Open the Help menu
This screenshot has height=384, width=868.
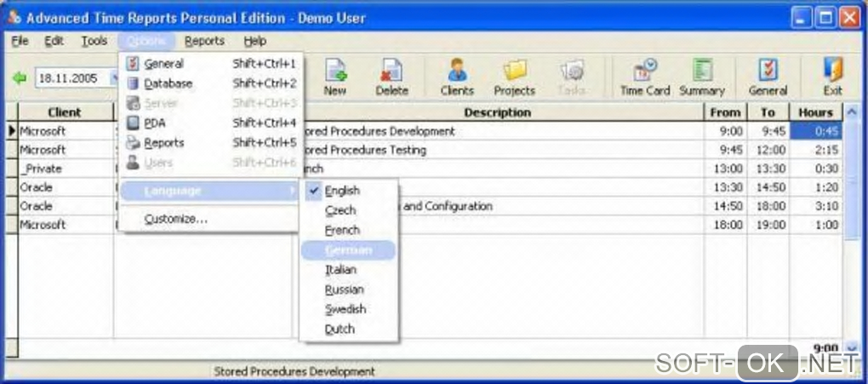[x=255, y=41]
